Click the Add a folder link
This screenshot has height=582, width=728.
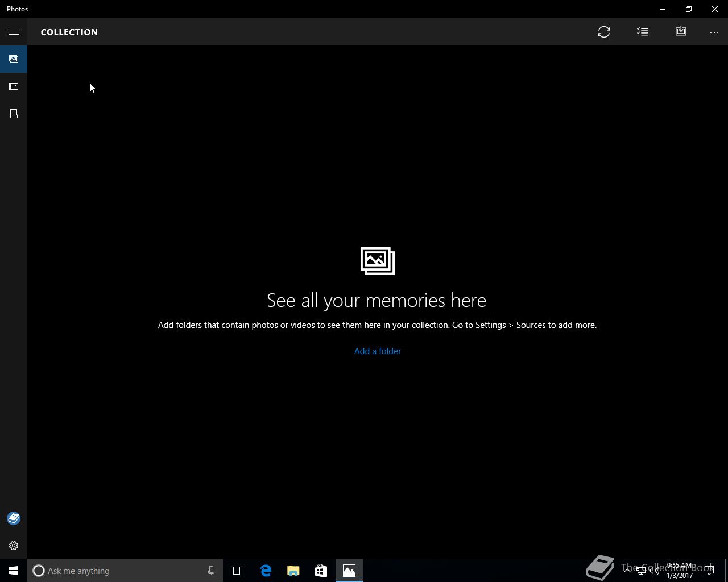378,351
